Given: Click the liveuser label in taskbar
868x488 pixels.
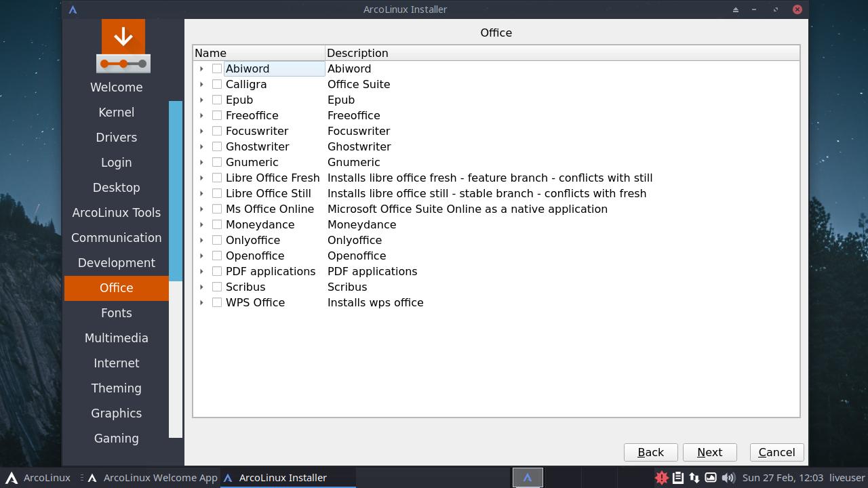Looking at the screenshot, I should pyautogui.click(x=847, y=478).
